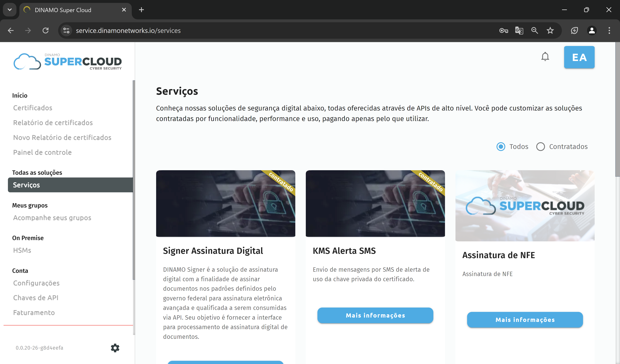
Task: Click the settings gear icon in sidebar footer
Action: click(x=115, y=348)
